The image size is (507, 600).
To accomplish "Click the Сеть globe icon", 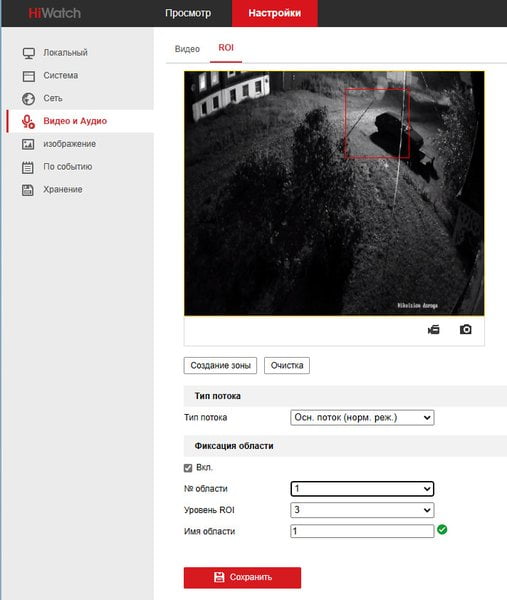I will click(29, 99).
